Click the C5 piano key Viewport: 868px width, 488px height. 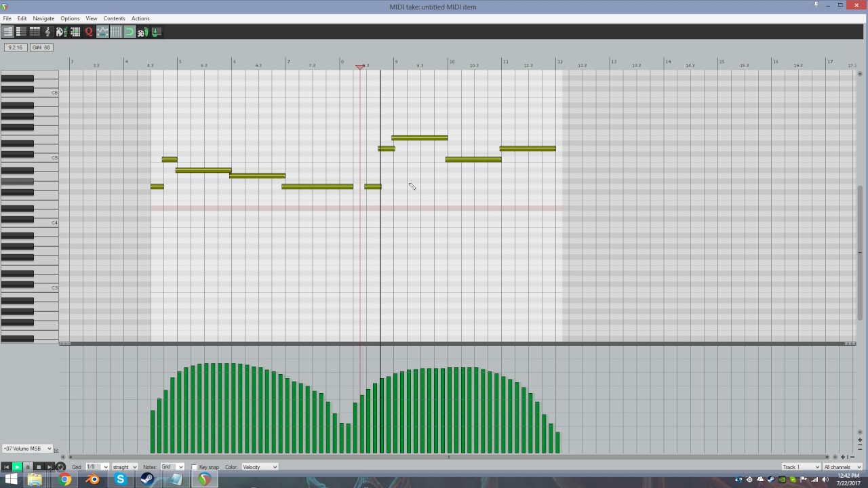coord(45,159)
